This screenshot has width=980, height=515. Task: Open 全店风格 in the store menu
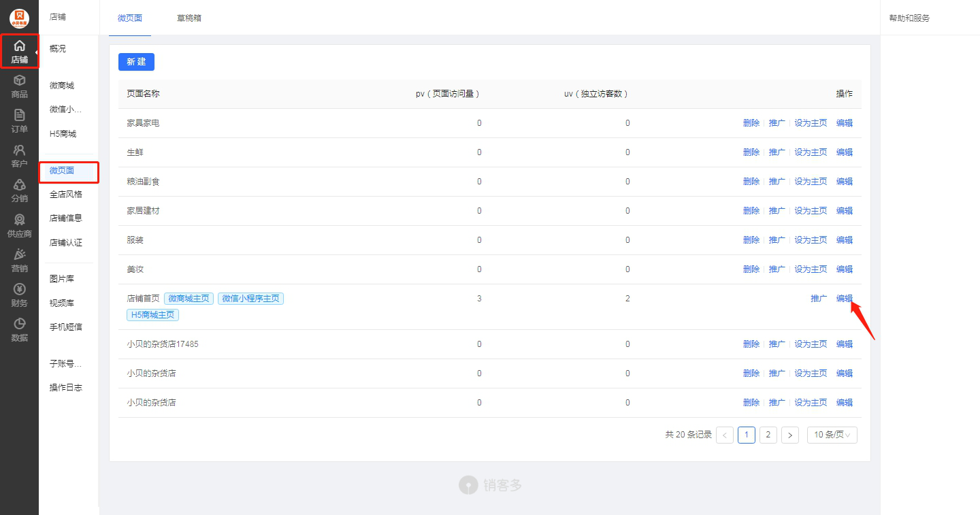(x=66, y=195)
